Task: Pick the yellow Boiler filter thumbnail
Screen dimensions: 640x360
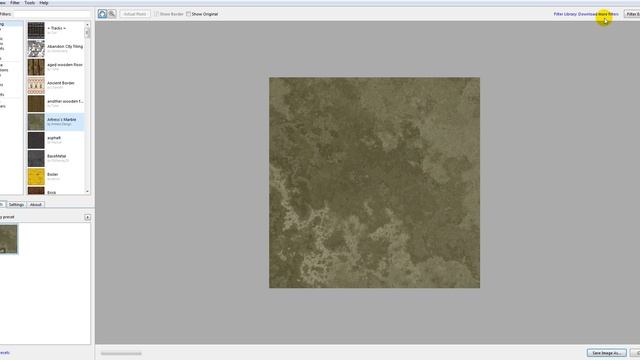Action: point(36,177)
